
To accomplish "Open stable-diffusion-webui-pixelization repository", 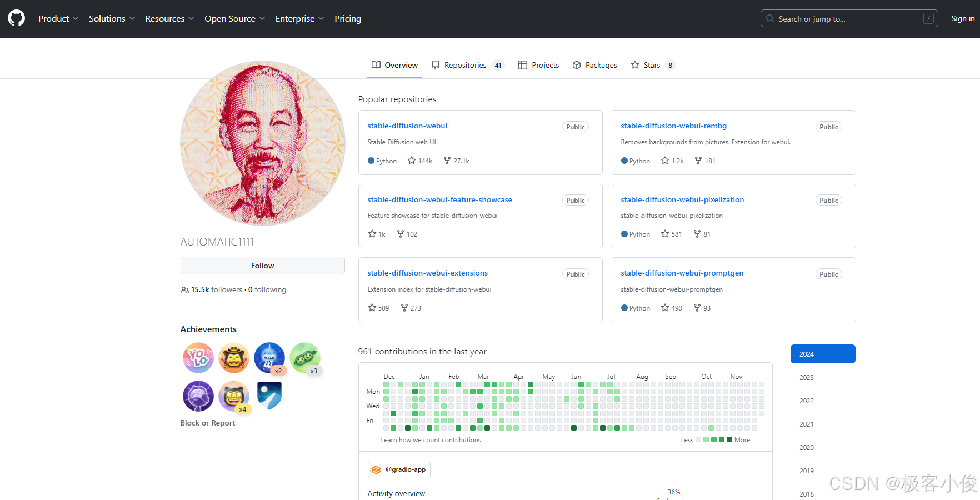I will (x=682, y=199).
